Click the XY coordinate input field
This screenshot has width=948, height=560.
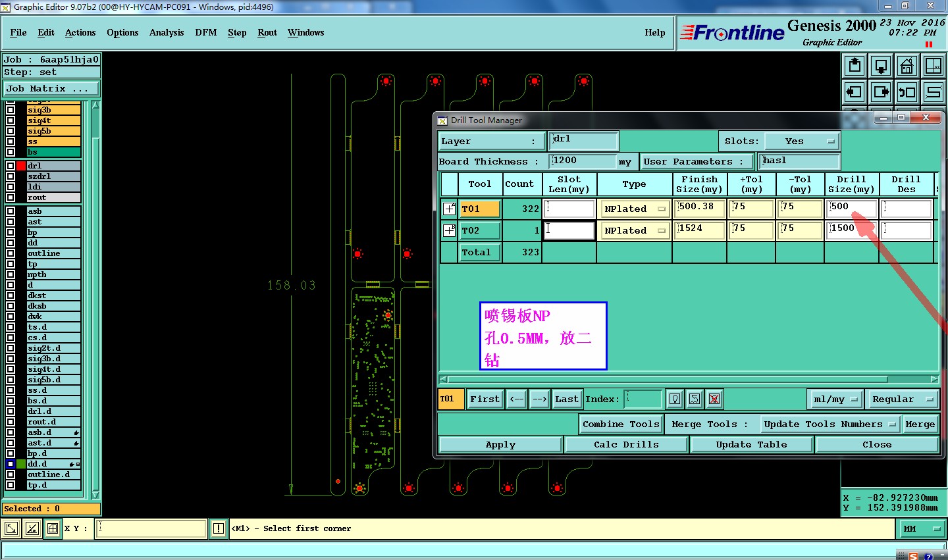(151, 528)
